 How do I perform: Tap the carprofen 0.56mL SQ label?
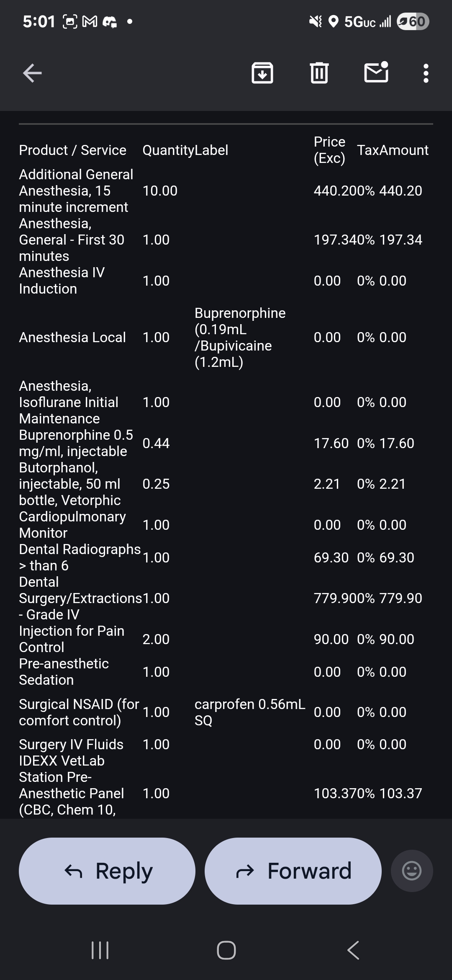(x=249, y=712)
